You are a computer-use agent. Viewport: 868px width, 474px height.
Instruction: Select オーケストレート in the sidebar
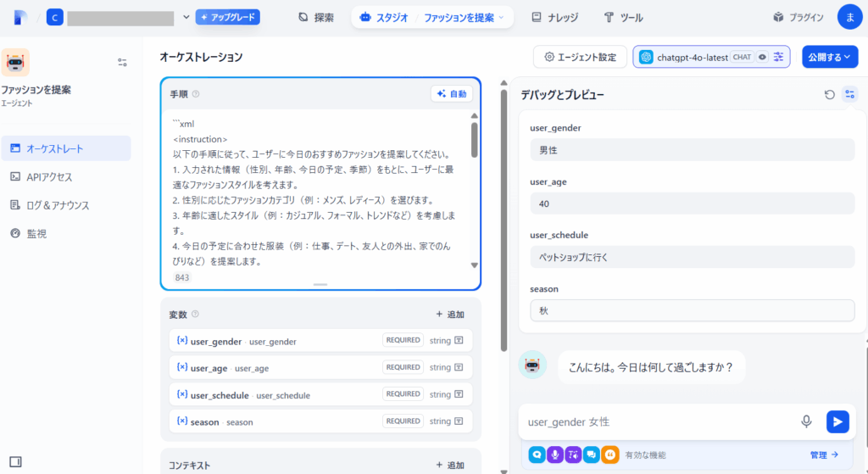(66, 148)
